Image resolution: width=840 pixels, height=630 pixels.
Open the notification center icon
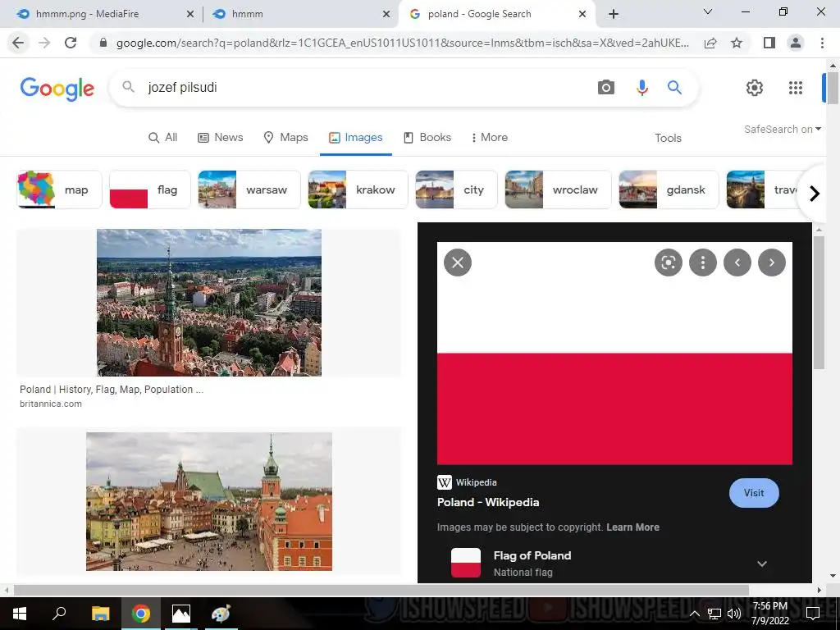tap(813, 614)
